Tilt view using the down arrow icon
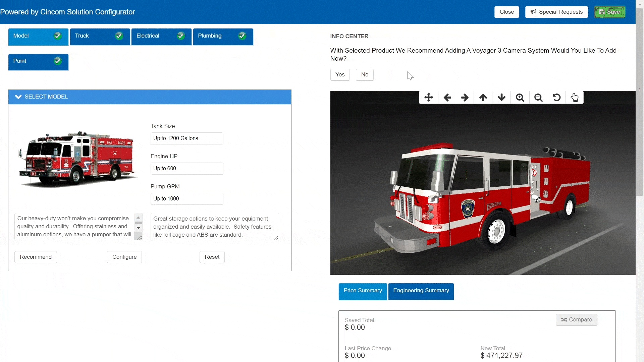The image size is (644, 362). (501, 98)
